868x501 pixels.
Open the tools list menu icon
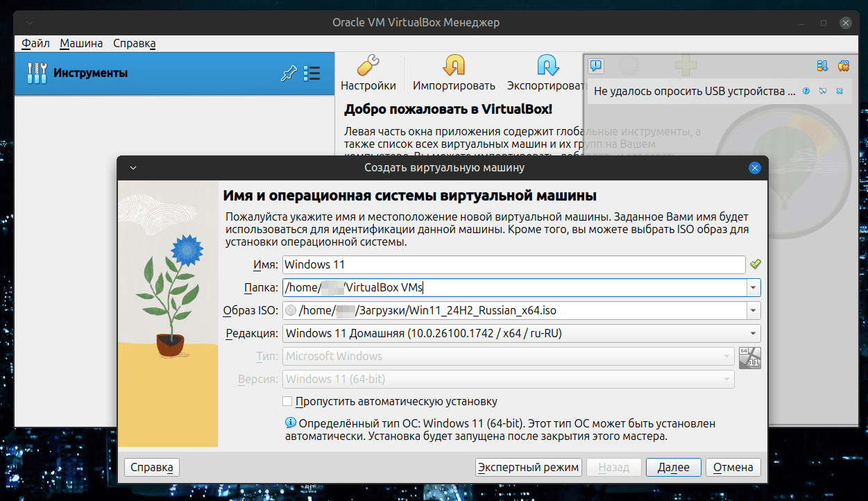click(x=312, y=74)
